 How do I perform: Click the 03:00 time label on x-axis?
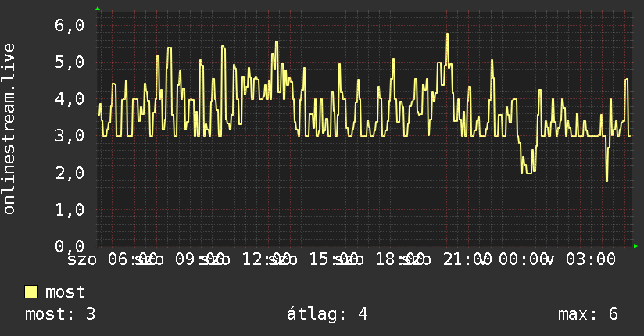591,259
